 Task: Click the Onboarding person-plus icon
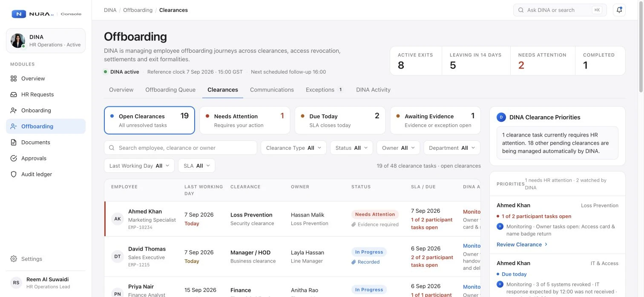point(14,111)
